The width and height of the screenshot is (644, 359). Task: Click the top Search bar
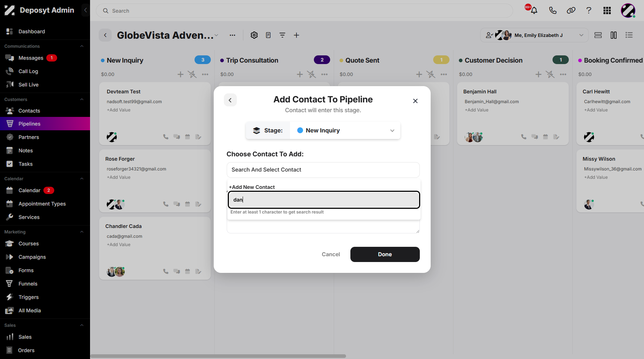pos(304,11)
